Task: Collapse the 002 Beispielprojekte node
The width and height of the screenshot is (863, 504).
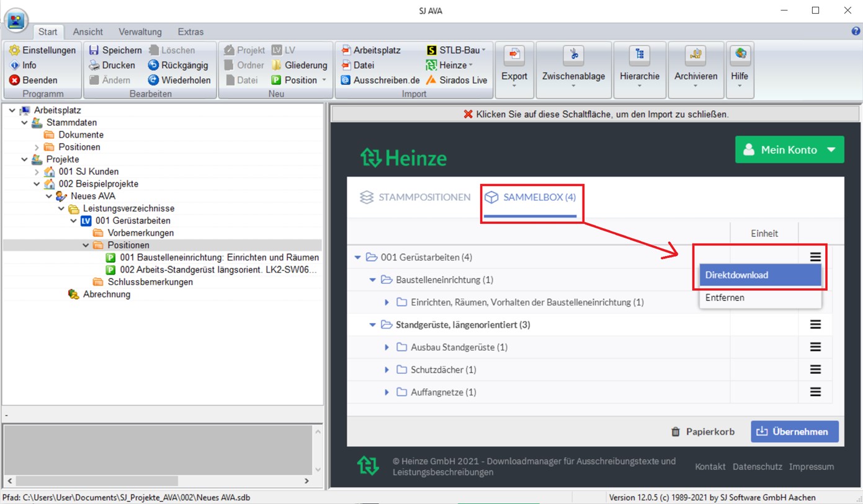Action: pyautogui.click(x=37, y=184)
